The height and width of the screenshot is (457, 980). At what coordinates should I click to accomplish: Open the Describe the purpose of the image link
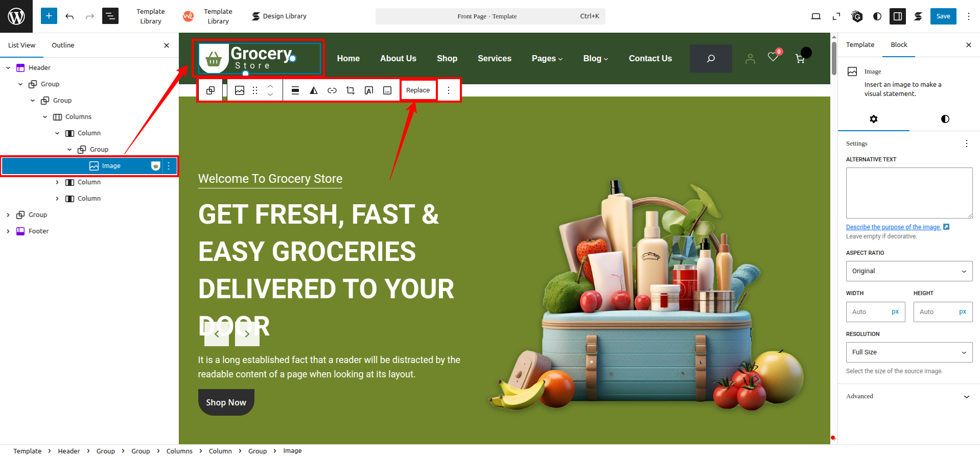tap(893, 227)
